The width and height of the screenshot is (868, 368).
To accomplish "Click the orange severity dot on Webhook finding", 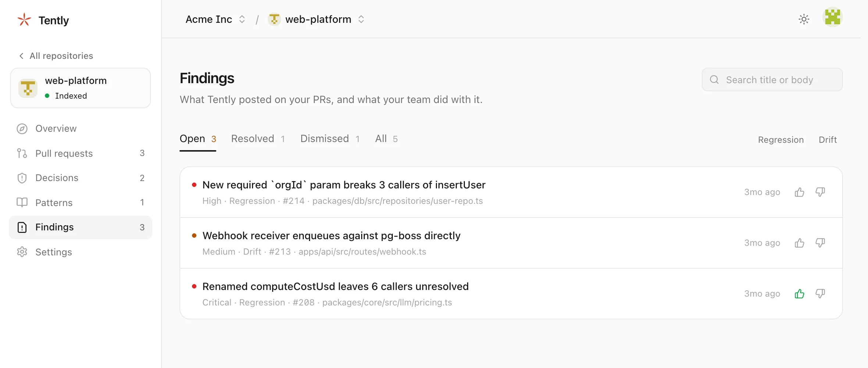I will [194, 236].
